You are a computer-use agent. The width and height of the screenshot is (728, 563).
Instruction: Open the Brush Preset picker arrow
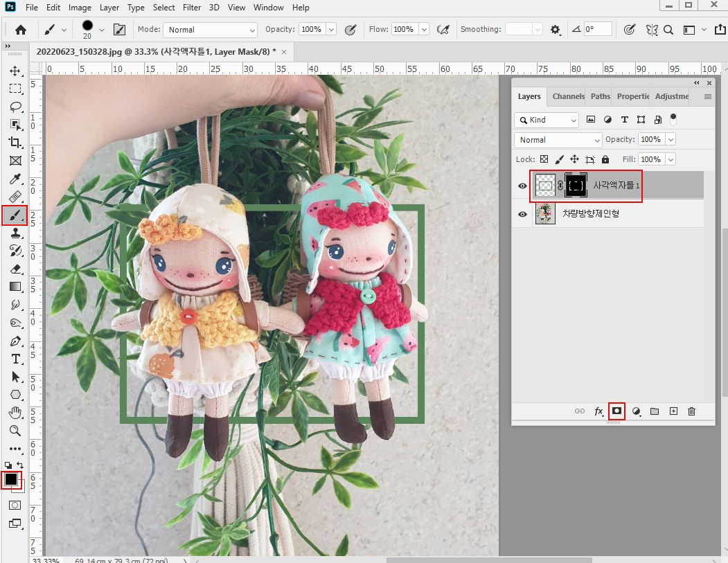click(x=102, y=30)
